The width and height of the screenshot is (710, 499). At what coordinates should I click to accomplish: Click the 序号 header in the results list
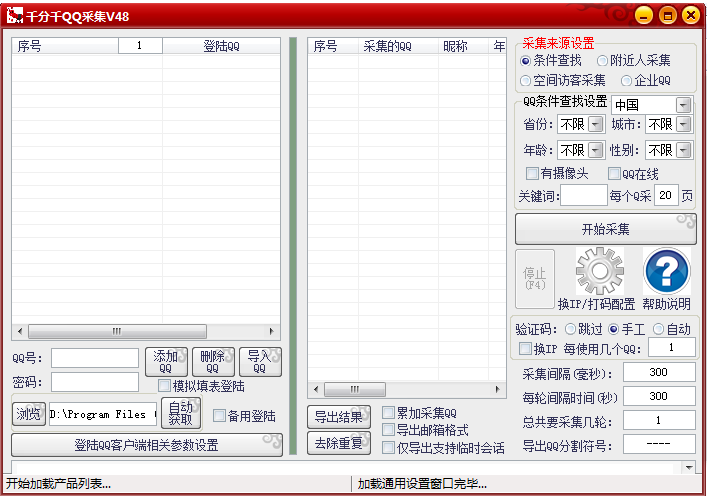pyautogui.click(x=333, y=46)
